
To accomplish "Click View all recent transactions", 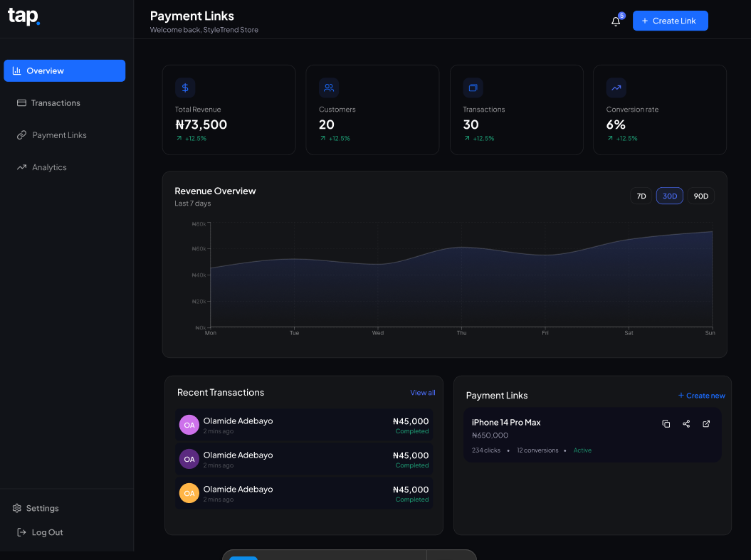I will pos(423,393).
